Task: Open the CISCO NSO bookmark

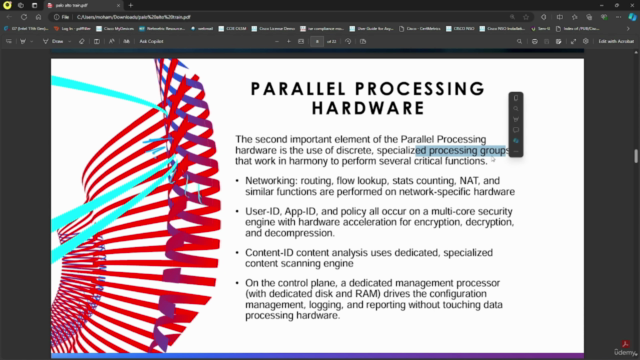Action: [460, 29]
